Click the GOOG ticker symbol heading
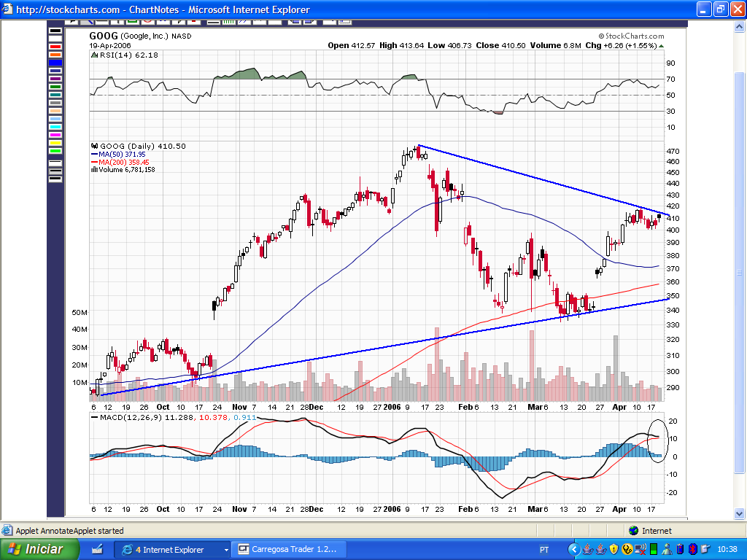 (104, 36)
